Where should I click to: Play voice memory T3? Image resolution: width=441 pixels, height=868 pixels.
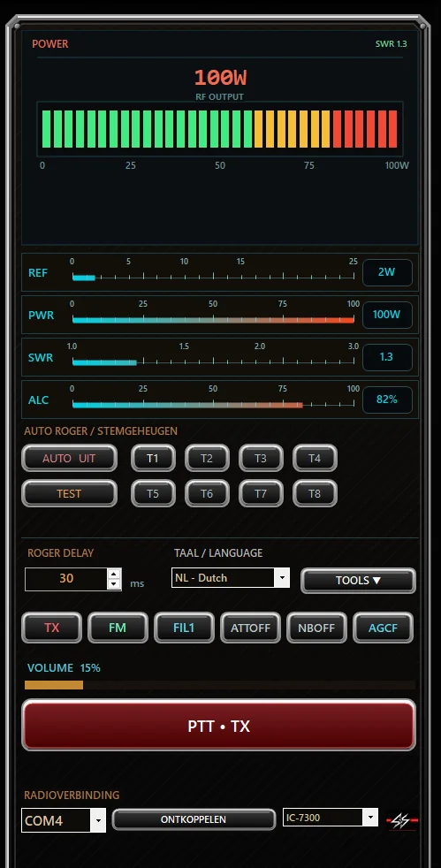point(261,458)
